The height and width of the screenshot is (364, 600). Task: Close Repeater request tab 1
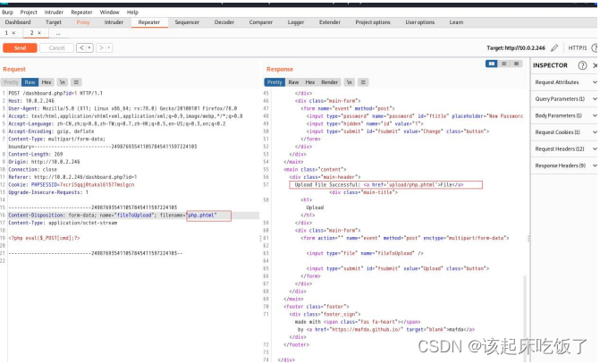tap(13, 33)
